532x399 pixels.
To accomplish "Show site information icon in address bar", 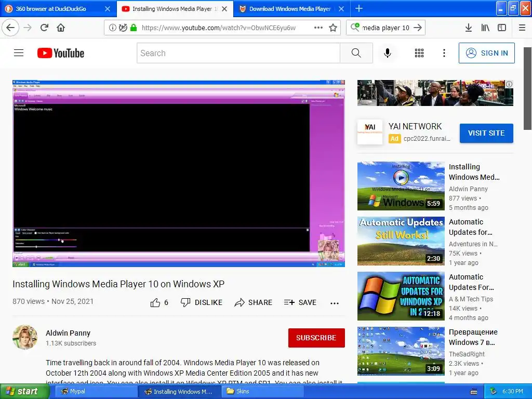I will coord(112,28).
